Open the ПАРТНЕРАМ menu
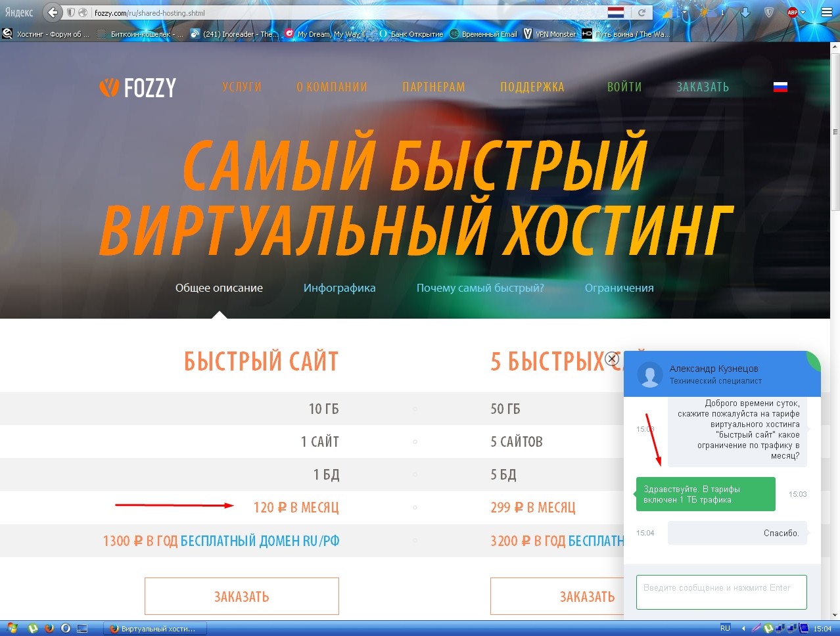The width and height of the screenshot is (840, 636). (434, 87)
